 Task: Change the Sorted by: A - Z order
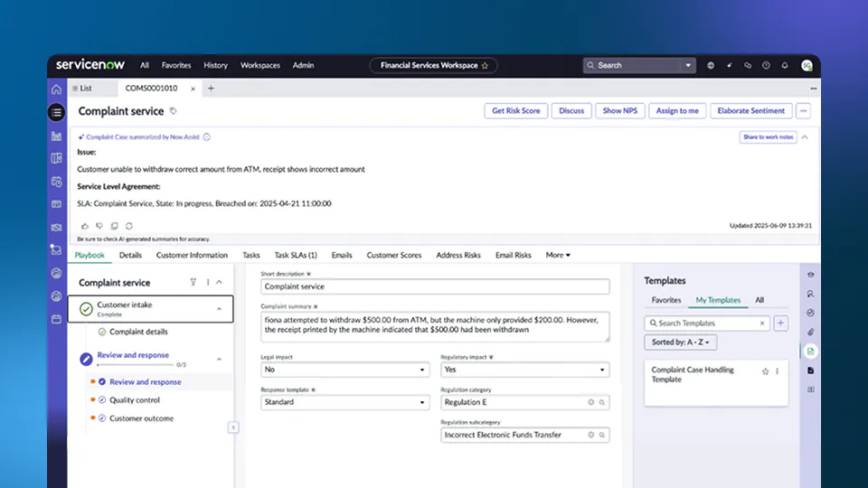(680, 343)
